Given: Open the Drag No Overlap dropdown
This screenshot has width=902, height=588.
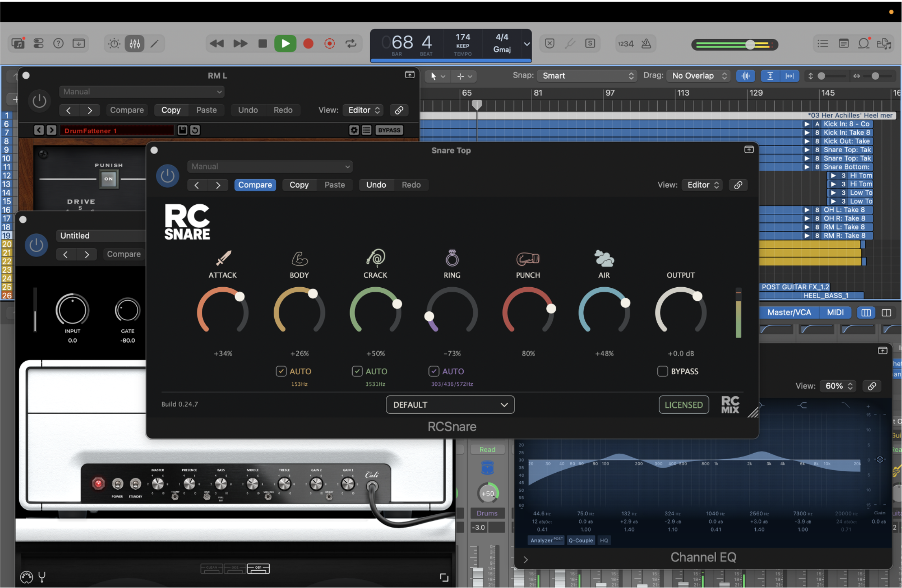Looking at the screenshot, I should (x=699, y=75).
